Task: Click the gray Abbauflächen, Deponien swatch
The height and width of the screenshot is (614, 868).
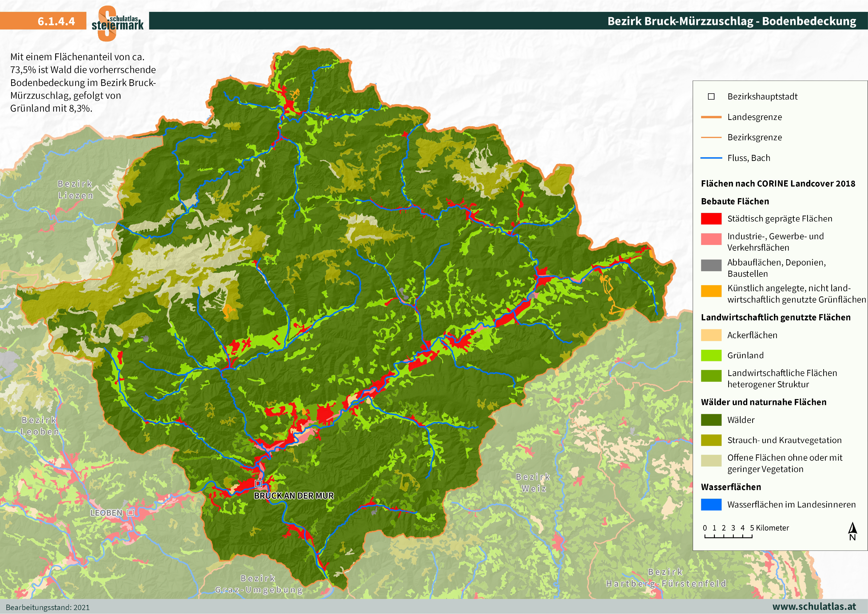Action: 711,265
